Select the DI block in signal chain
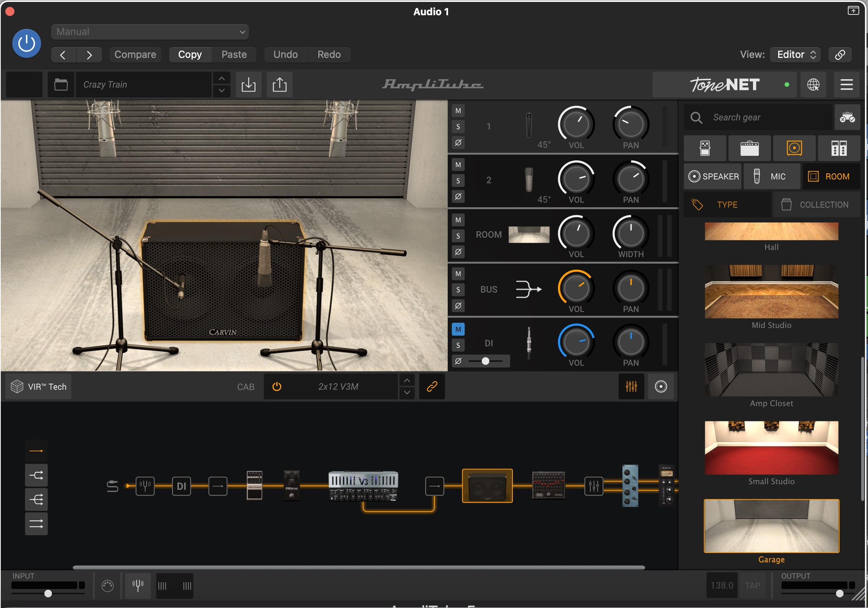Image resolution: width=868 pixels, height=608 pixels. click(x=181, y=486)
